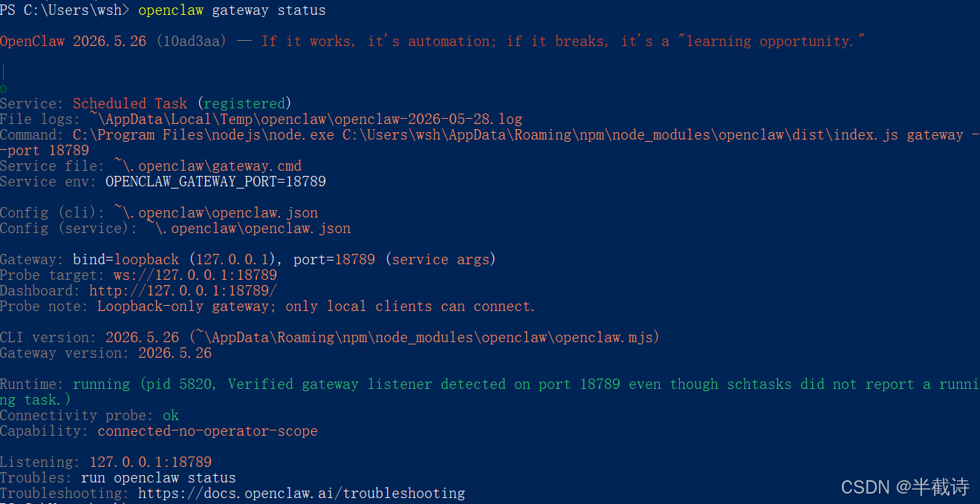Image resolution: width=980 pixels, height=504 pixels.
Task: Click the 'connected-no-operator-scope' capability text
Action: 207,431
